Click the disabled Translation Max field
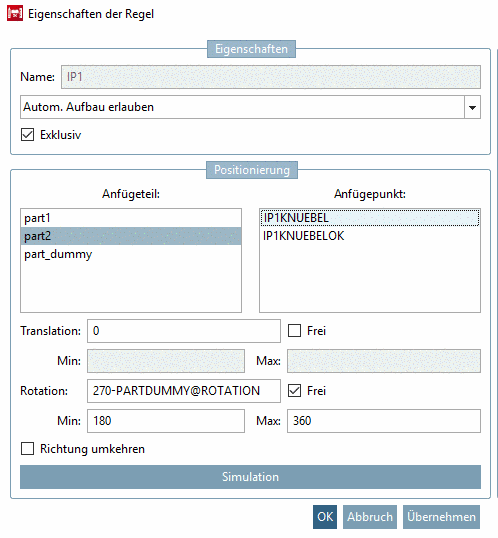Screen dimensions: 498x538 click(384, 361)
